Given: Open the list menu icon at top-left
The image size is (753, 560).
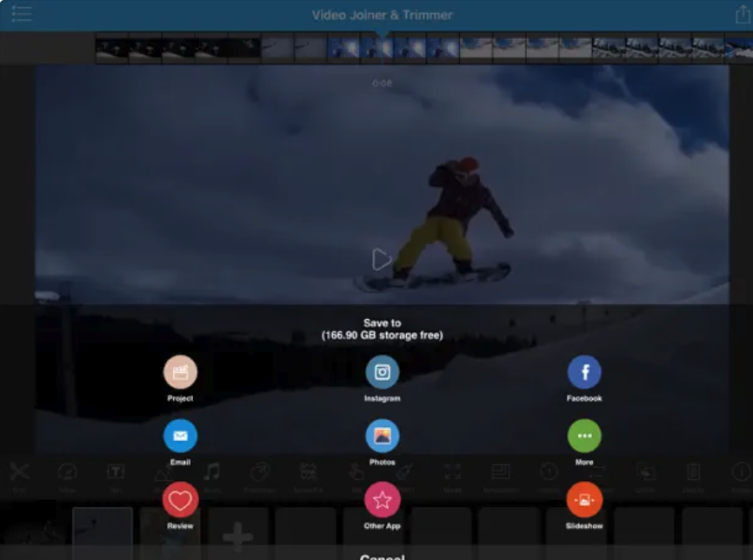Looking at the screenshot, I should point(21,14).
